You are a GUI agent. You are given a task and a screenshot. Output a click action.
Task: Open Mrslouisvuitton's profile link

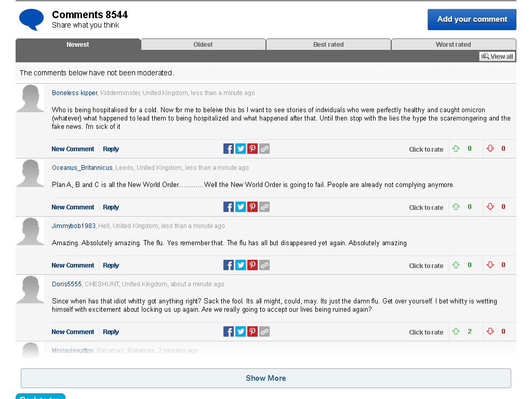(73, 351)
